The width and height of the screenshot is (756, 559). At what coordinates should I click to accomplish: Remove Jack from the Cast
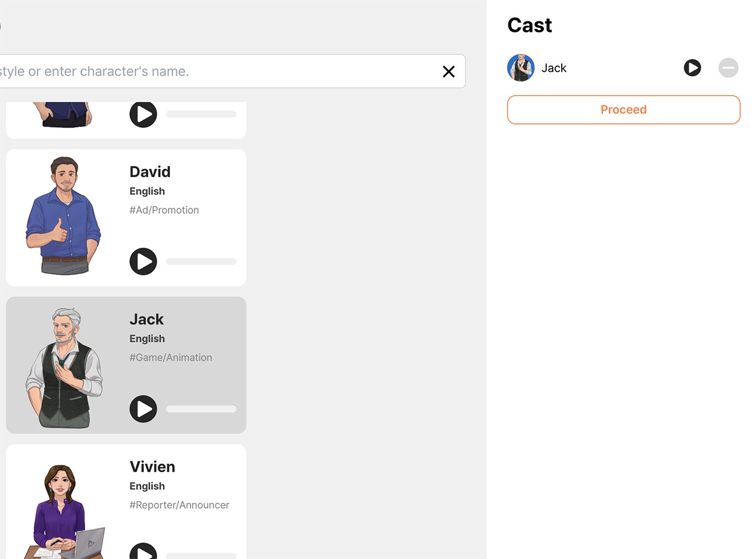click(x=728, y=68)
